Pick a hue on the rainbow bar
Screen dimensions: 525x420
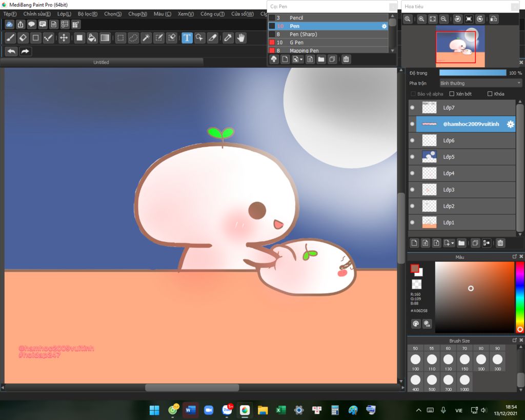pyautogui.click(x=520, y=297)
